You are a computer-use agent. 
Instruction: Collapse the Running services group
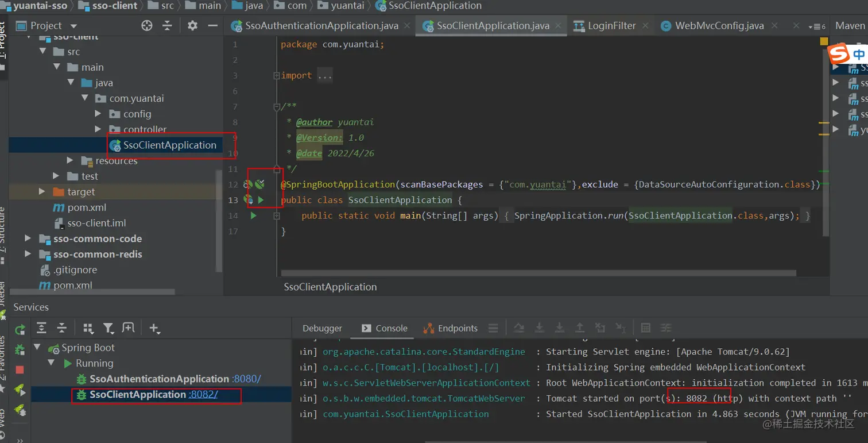click(x=52, y=363)
